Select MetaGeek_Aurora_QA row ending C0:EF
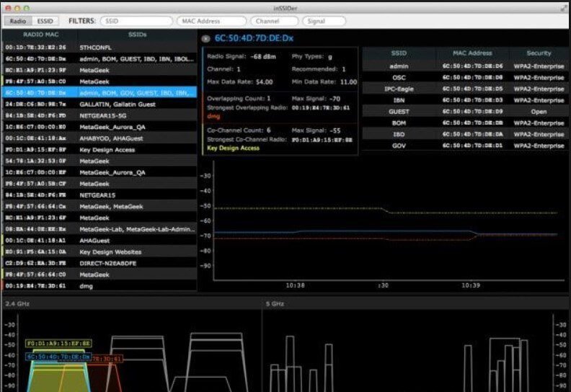Viewport: 571px width, 392px height. (99, 172)
